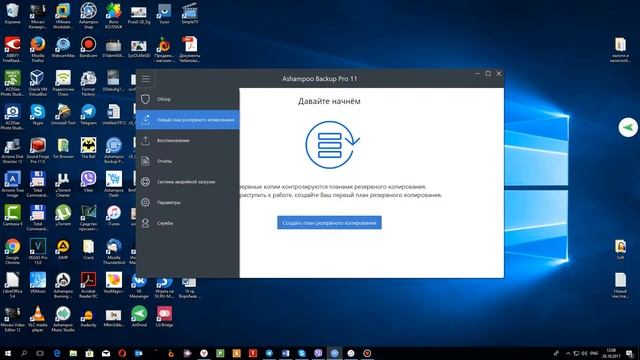This screenshot has width=640, height=360.
Task: Select the VLC media player desktop icon
Action: 38,319
